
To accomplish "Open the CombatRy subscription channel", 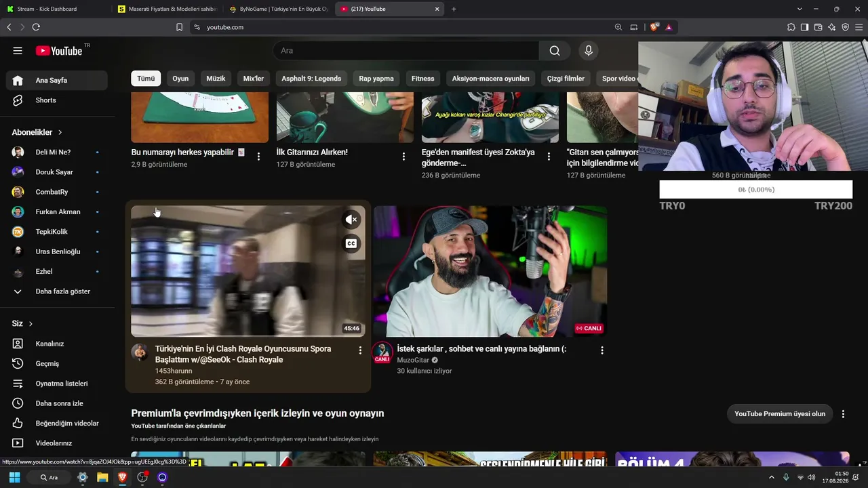I will [x=57, y=192].
